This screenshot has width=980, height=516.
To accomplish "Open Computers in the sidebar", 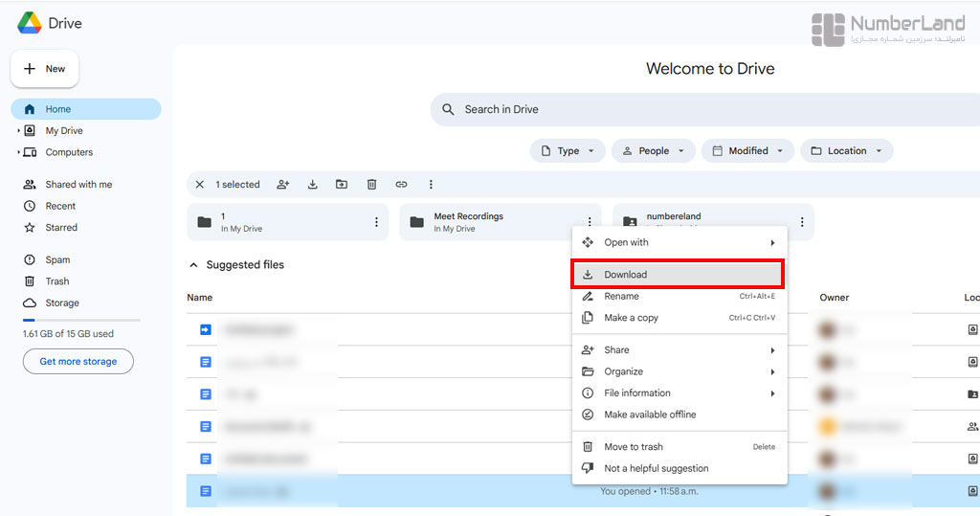I will point(69,152).
